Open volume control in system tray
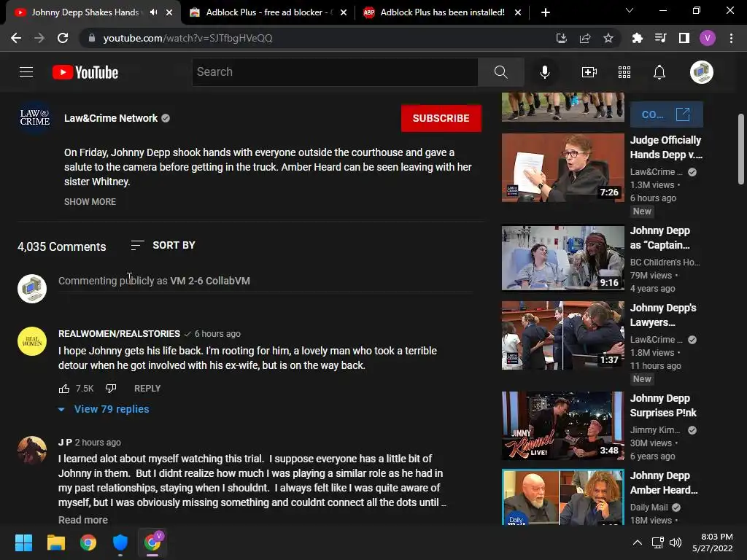The height and width of the screenshot is (560, 747). (x=675, y=542)
